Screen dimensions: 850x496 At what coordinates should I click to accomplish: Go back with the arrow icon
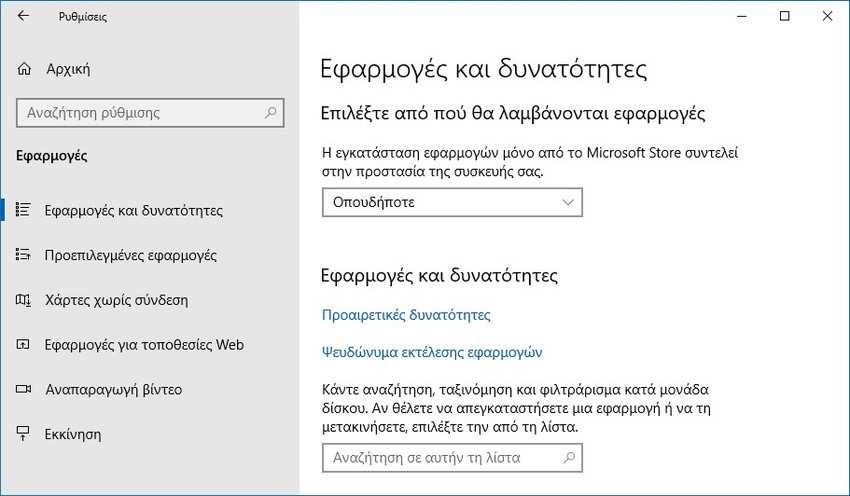(x=23, y=16)
